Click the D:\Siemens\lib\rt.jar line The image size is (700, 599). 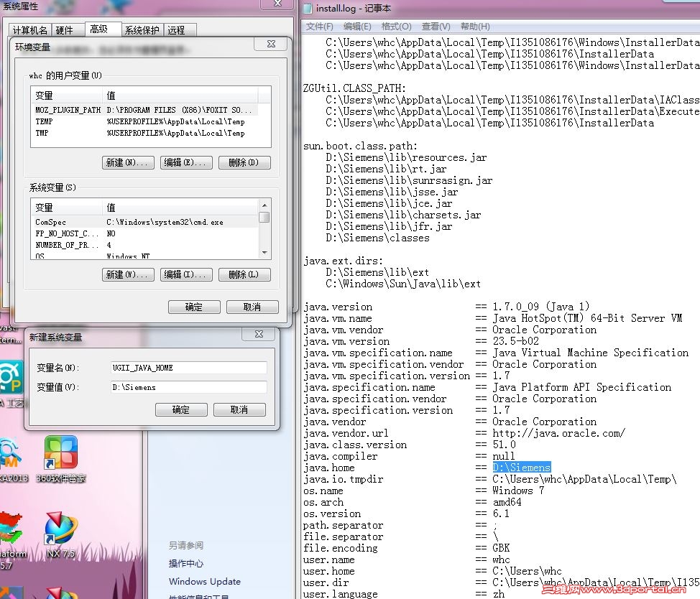tap(386, 169)
